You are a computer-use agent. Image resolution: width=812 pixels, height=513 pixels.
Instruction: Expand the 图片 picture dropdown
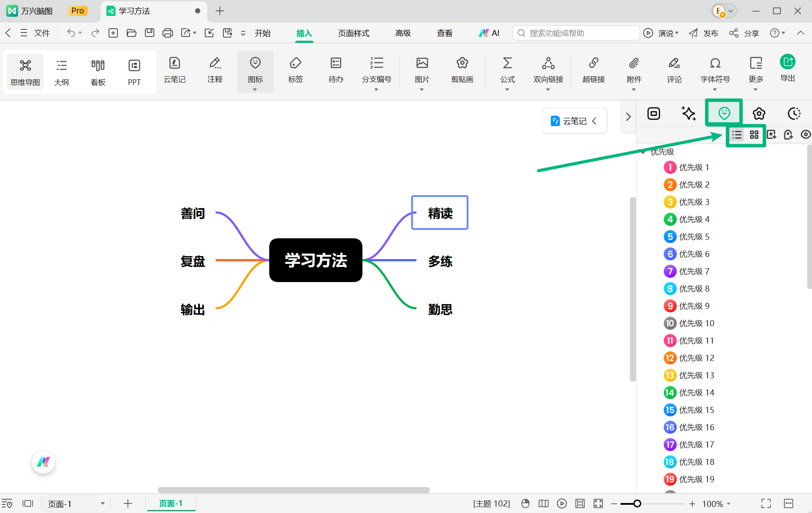(422, 90)
